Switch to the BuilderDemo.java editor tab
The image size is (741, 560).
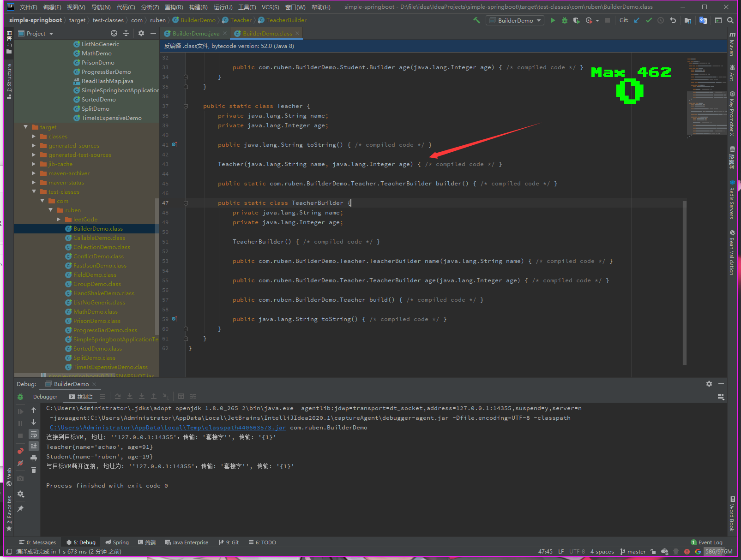point(196,34)
